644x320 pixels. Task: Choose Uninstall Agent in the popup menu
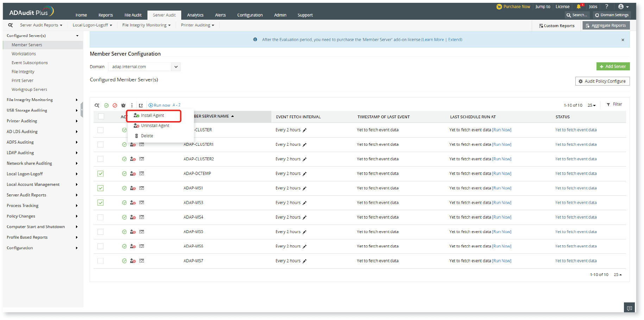coord(155,126)
